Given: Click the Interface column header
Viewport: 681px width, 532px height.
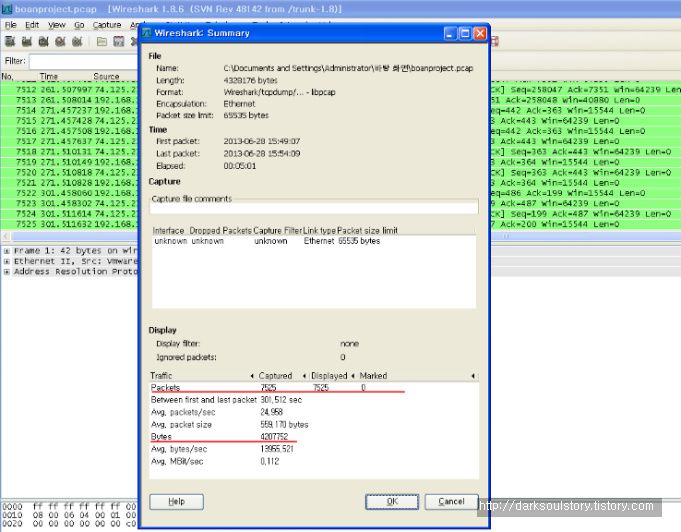Looking at the screenshot, I should 169,231.
